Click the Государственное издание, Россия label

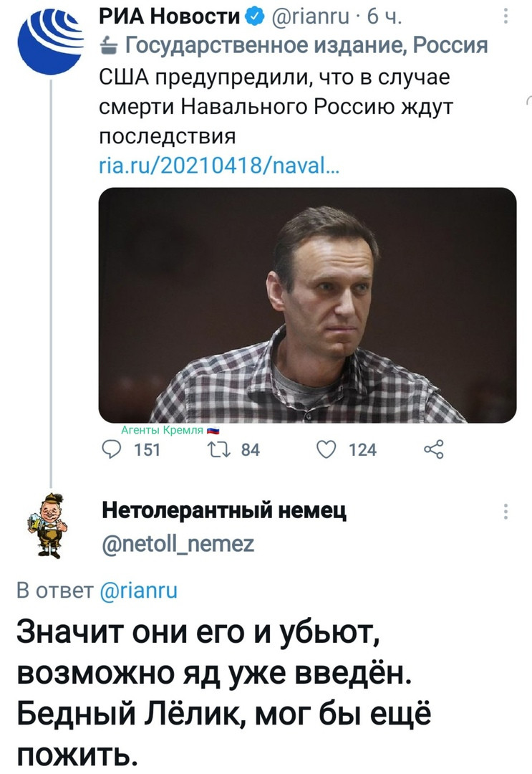coord(306,46)
